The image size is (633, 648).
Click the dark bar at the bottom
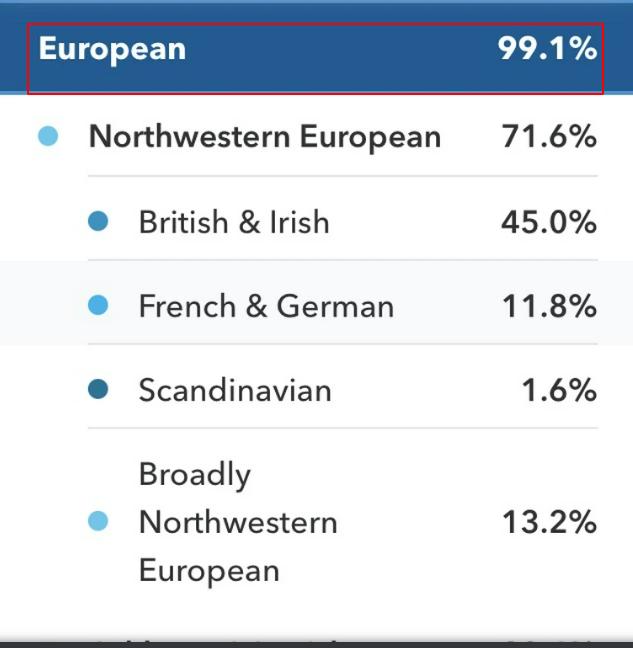pyautogui.click(x=316, y=645)
